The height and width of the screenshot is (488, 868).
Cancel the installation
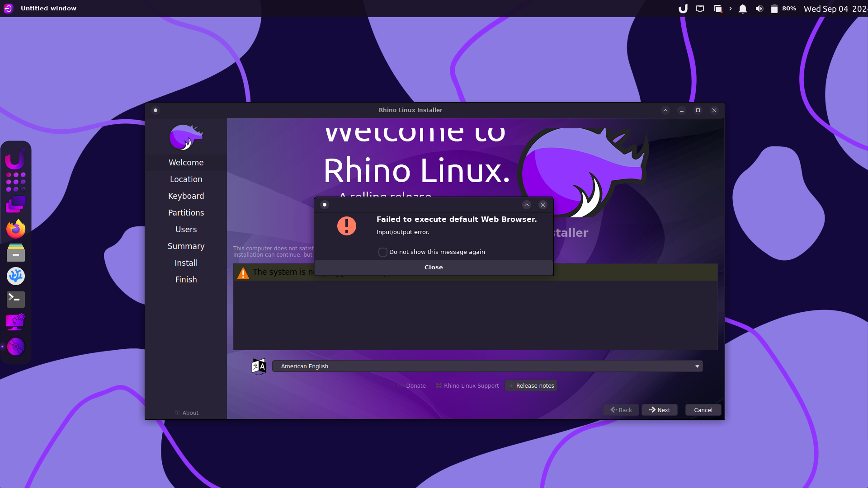click(x=703, y=410)
